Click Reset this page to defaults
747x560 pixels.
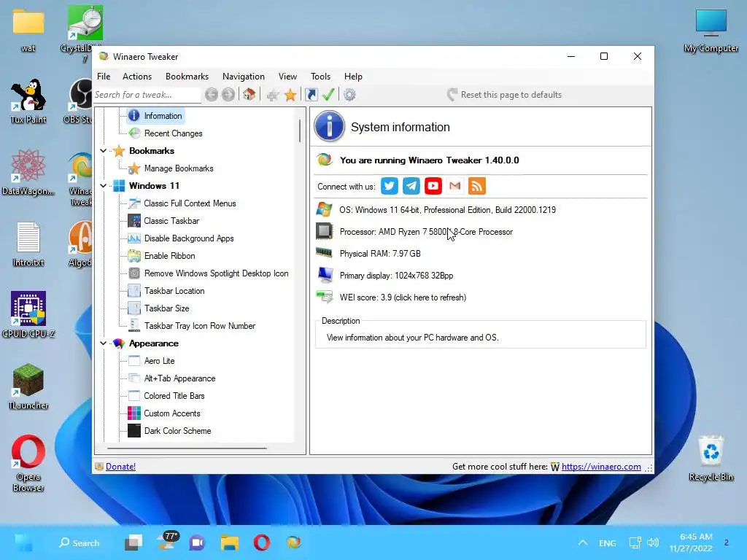point(505,95)
